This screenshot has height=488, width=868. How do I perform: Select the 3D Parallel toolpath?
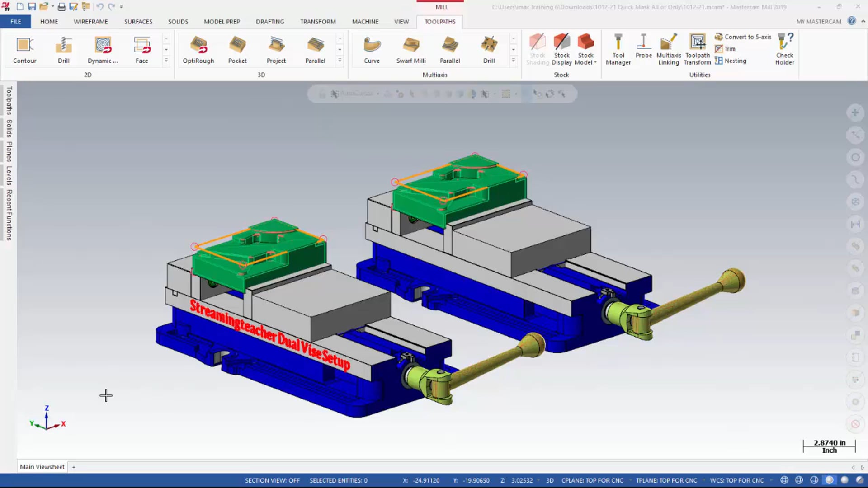(315, 50)
